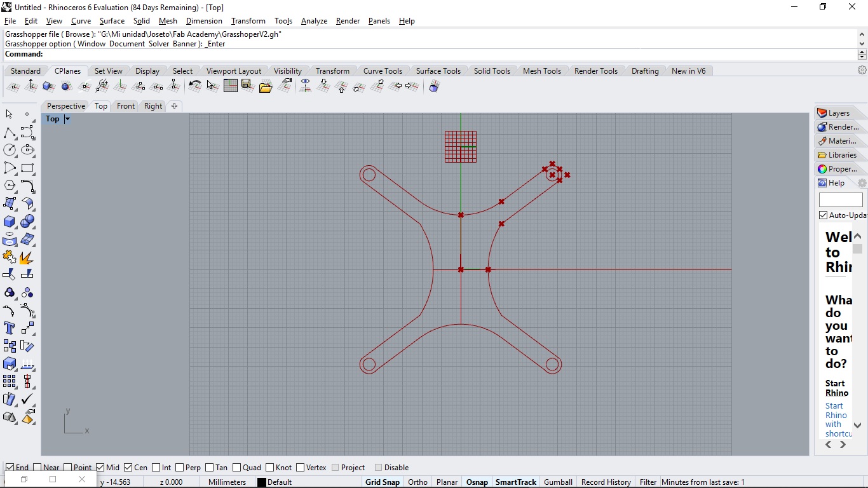Image resolution: width=868 pixels, height=488 pixels.
Task: Click the Layers panel icon
Action: (822, 113)
